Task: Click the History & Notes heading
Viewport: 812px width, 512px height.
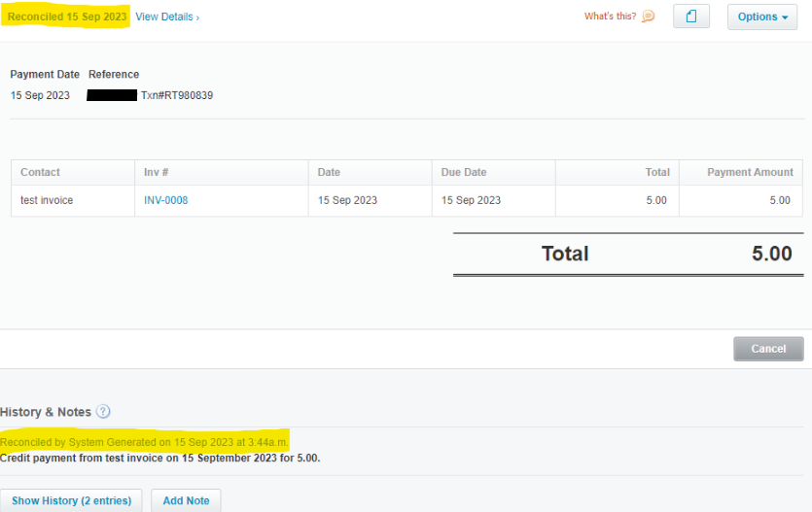Action: point(46,412)
